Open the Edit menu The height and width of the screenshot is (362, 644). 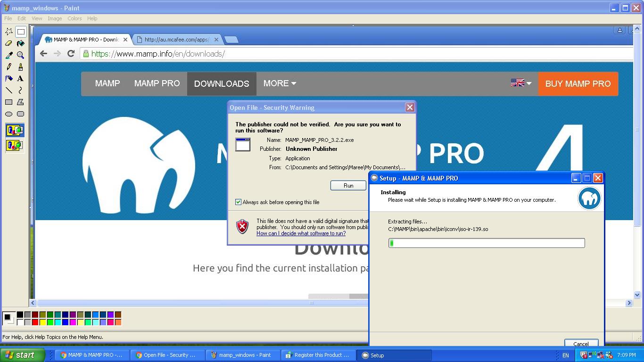22,18
